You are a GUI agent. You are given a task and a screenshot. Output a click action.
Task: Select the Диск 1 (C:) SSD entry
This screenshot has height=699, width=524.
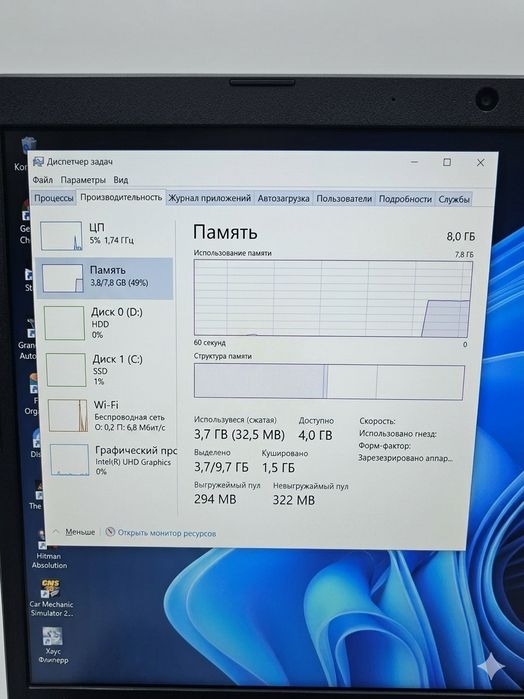pyautogui.click(x=109, y=370)
